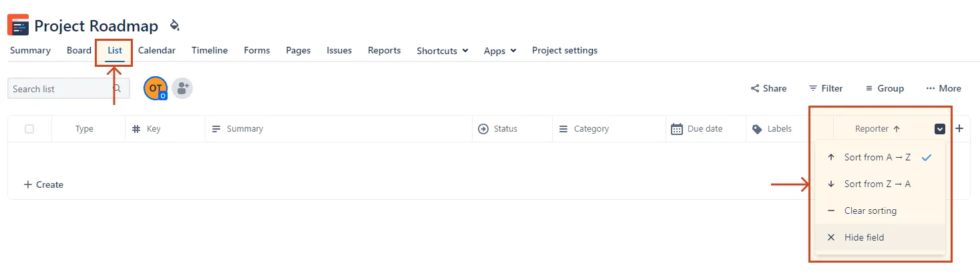Viewport: 980px width, 274px height.
Task: Expand the Shortcuts dropdown
Action: (443, 51)
